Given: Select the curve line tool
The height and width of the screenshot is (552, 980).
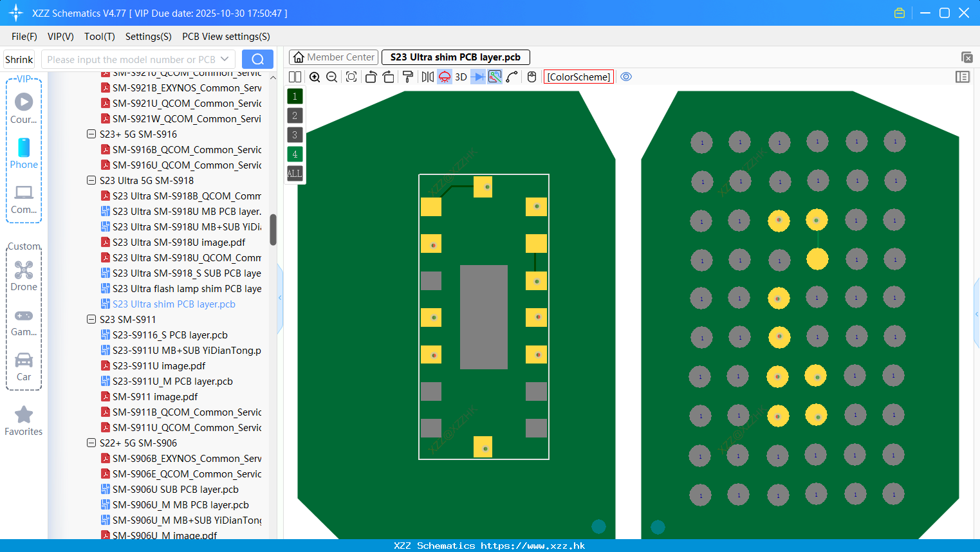Looking at the screenshot, I should pyautogui.click(x=512, y=77).
